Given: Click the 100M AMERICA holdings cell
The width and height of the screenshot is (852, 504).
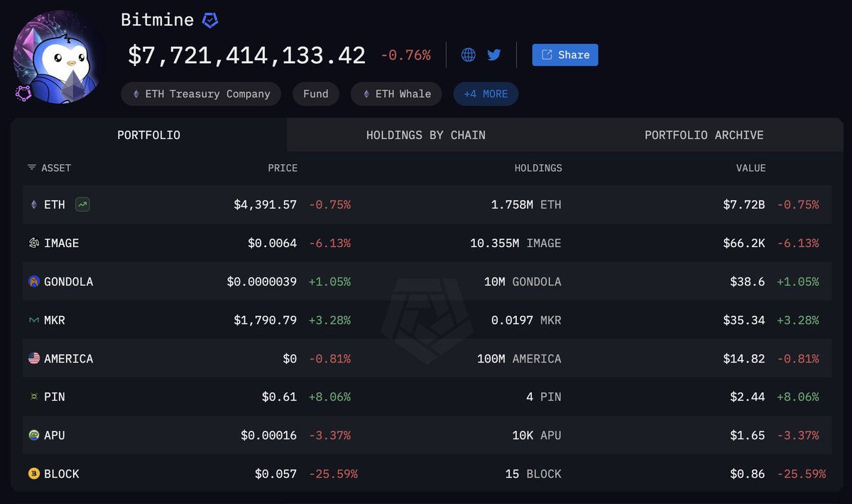Looking at the screenshot, I should pos(519,358).
